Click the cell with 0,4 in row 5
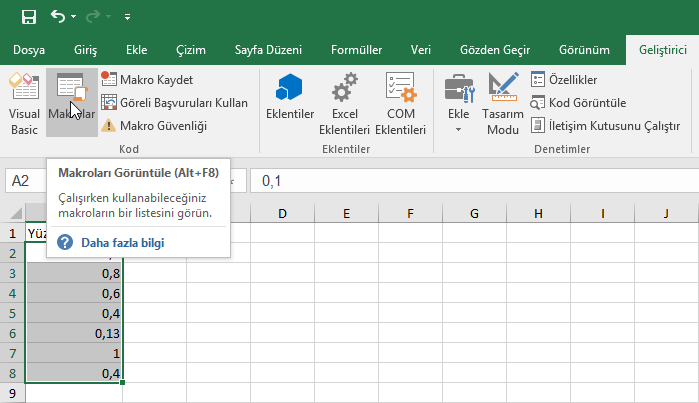Viewport: 699px width, 403px height. point(74,313)
